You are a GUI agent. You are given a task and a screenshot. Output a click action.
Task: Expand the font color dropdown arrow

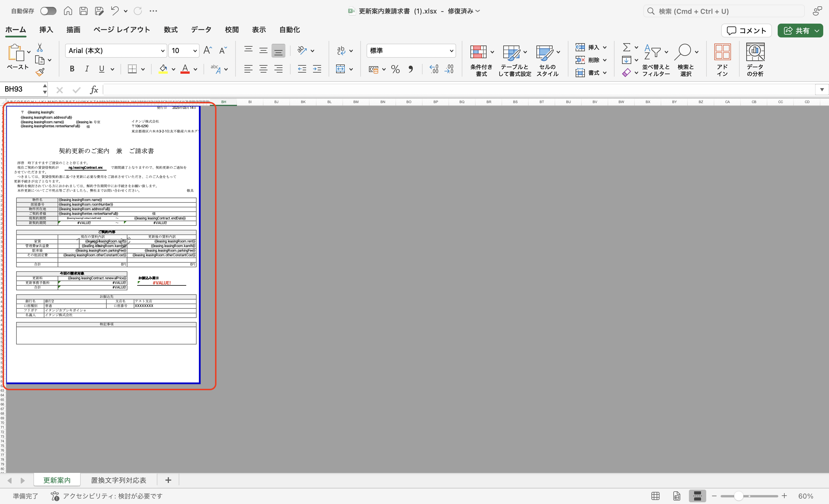195,69
